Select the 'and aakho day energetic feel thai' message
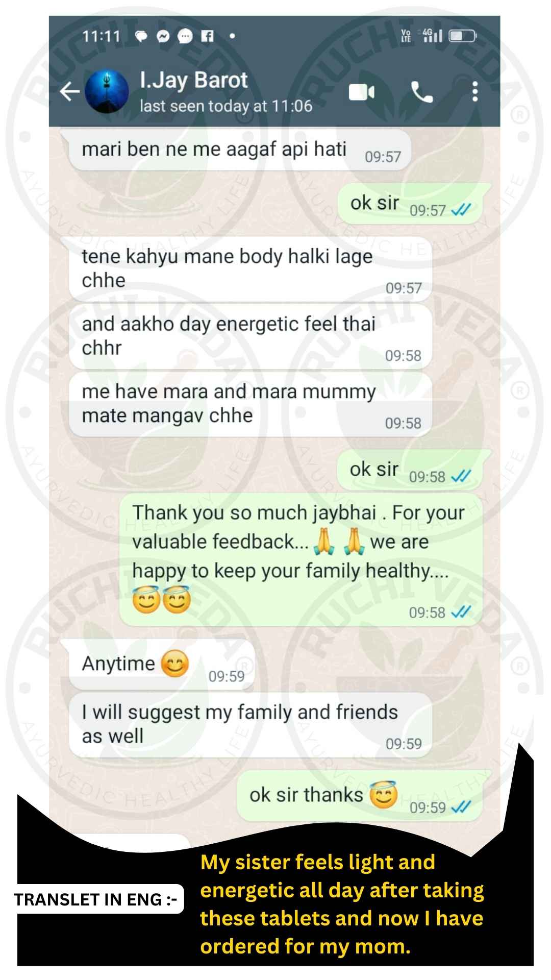551x980 pixels. click(x=250, y=336)
